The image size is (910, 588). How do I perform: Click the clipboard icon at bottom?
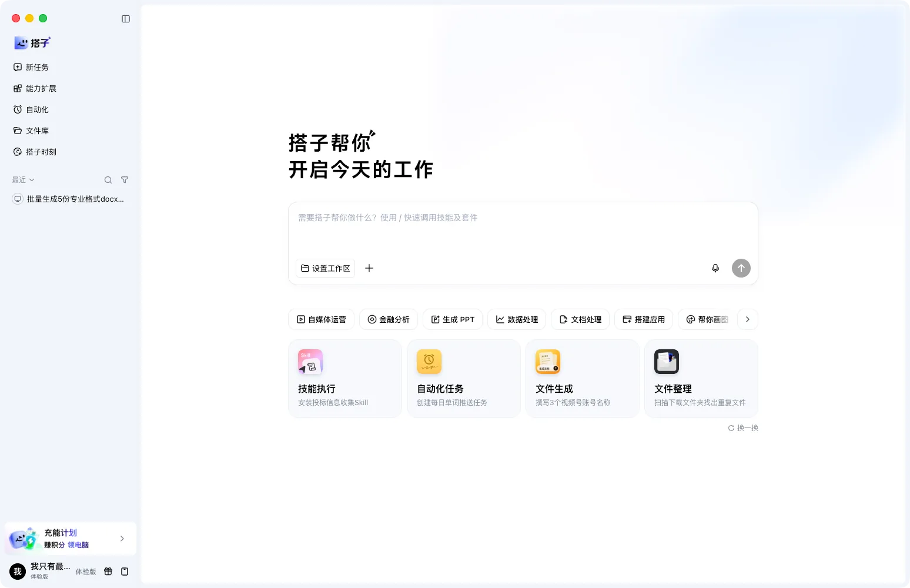(125, 572)
